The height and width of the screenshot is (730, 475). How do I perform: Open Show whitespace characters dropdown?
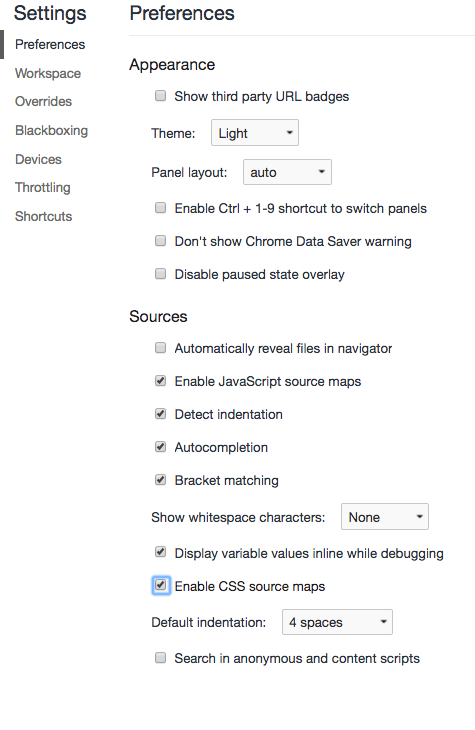pyautogui.click(x=385, y=517)
